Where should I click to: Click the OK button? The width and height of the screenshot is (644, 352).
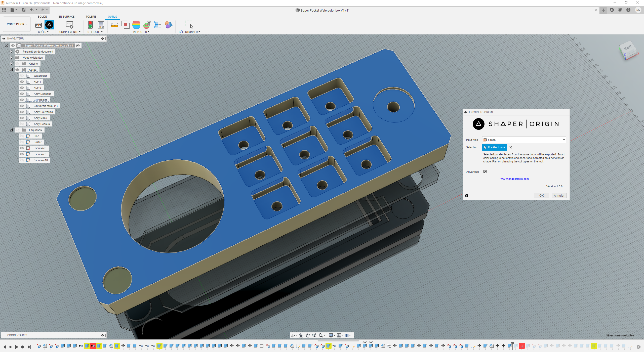(x=541, y=196)
